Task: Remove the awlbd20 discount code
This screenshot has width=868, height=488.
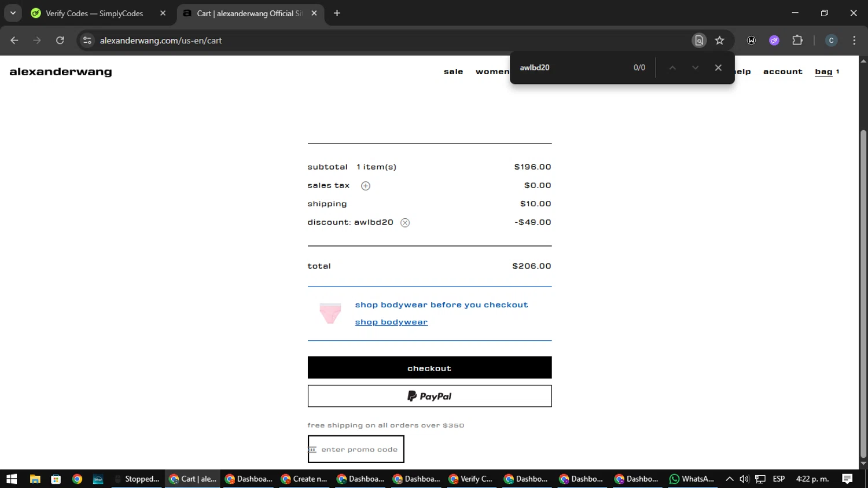Action: click(405, 223)
